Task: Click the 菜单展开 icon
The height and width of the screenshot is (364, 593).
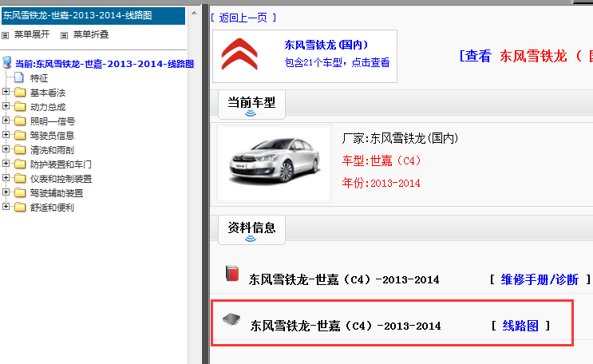Action: pyautogui.click(x=6, y=36)
